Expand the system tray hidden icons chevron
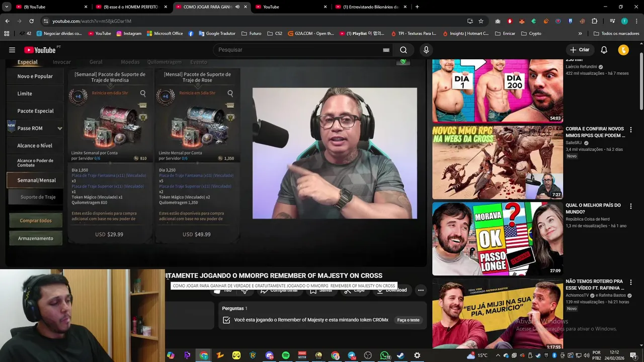Viewport: 644px width, 362px height. pos(498,355)
